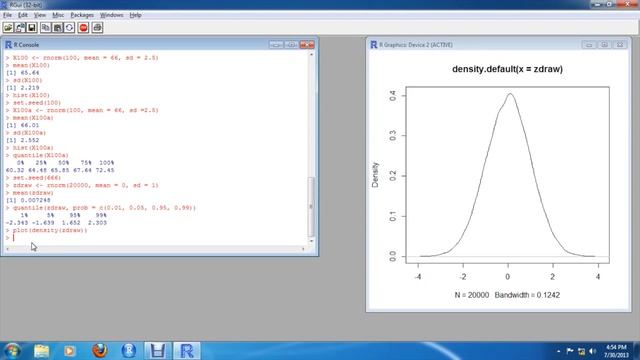Click the '[1] 0.007248' output line
Screen dimensions: 640x360
pos(28,200)
